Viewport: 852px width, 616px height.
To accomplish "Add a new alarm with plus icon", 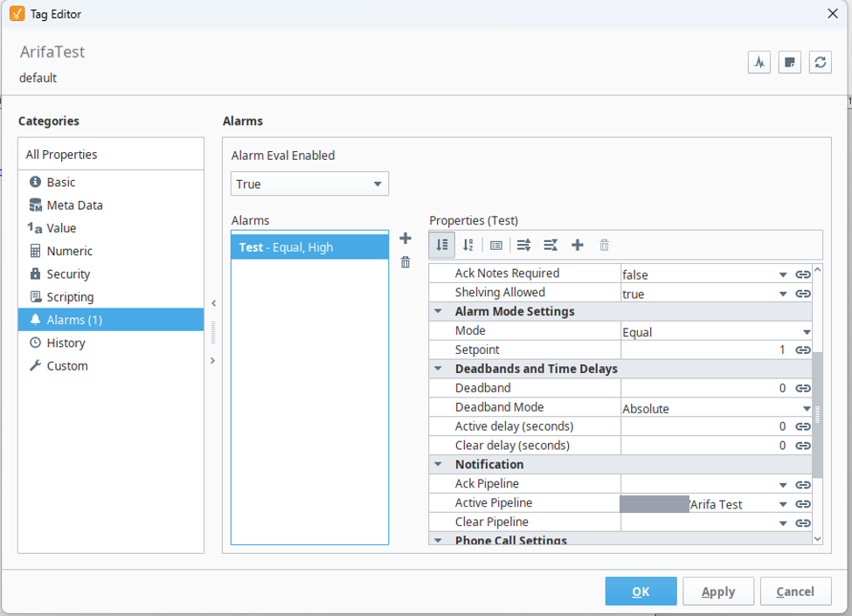I will 405,239.
